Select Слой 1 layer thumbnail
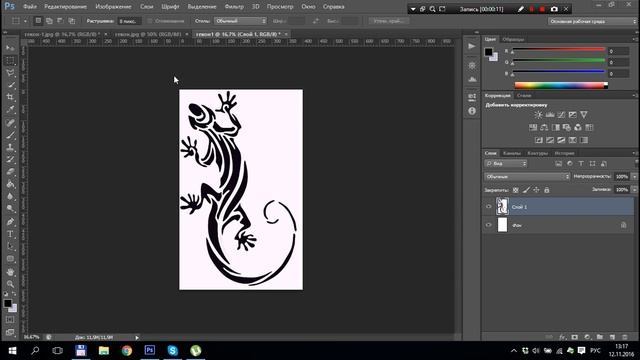This screenshot has width=640, height=360. 502,207
